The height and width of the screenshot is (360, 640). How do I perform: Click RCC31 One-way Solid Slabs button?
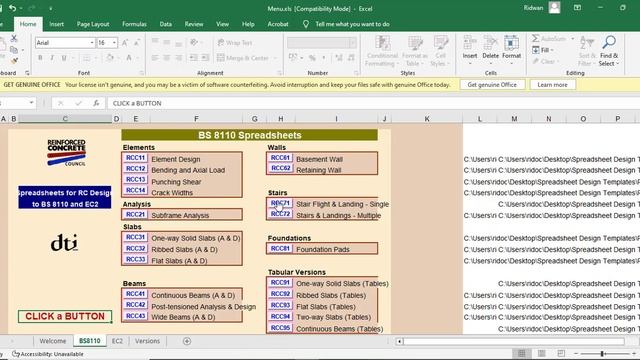coord(135,237)
